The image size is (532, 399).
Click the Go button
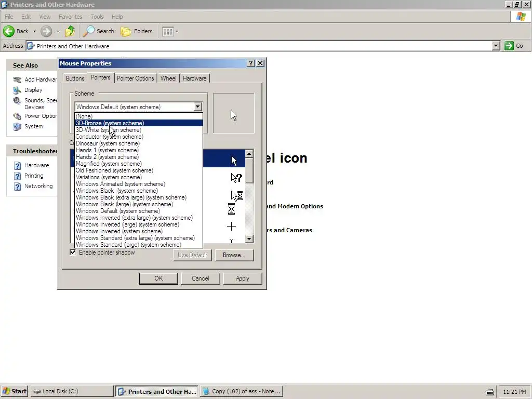tap(514, 46)
